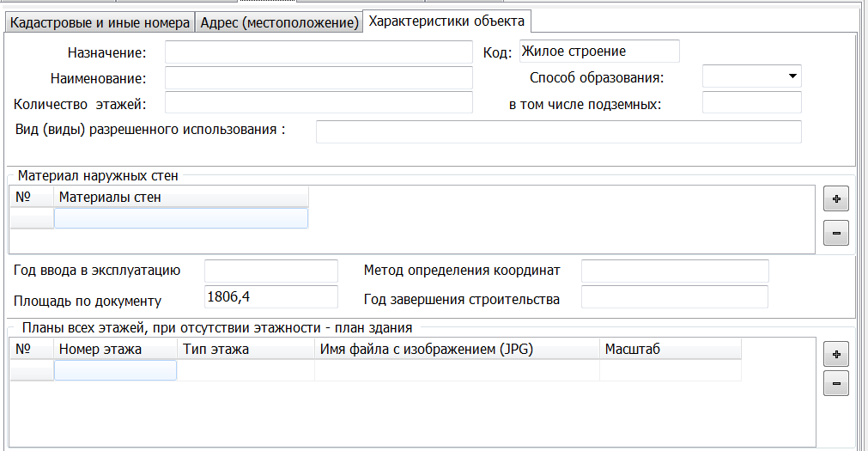Click the в том числе подземных field
Viewport: 868px width, 451px height.
[x=751, y=103]
